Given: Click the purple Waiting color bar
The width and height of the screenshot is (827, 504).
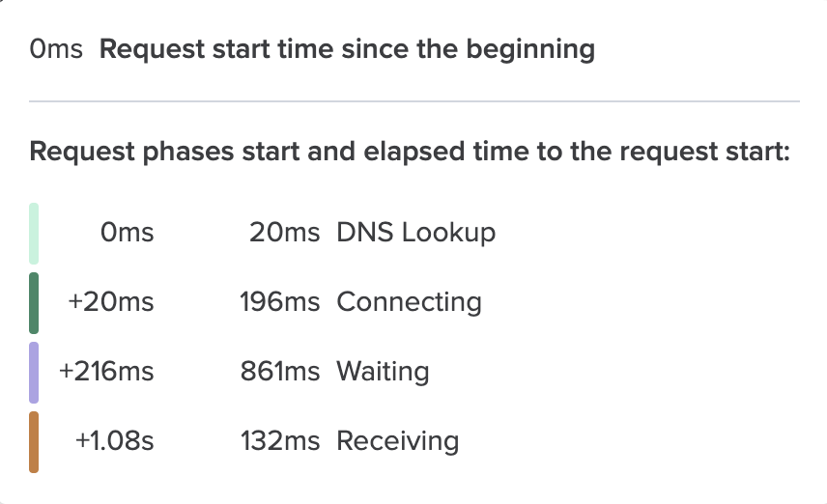Looking at the screenshot, I should coord(34,373).
